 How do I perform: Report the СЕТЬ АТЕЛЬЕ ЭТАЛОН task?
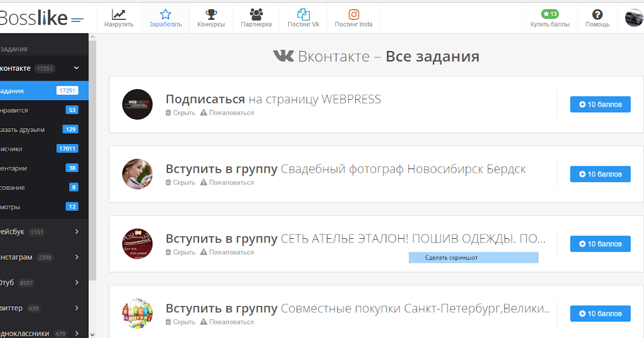[x=227, y=252]
